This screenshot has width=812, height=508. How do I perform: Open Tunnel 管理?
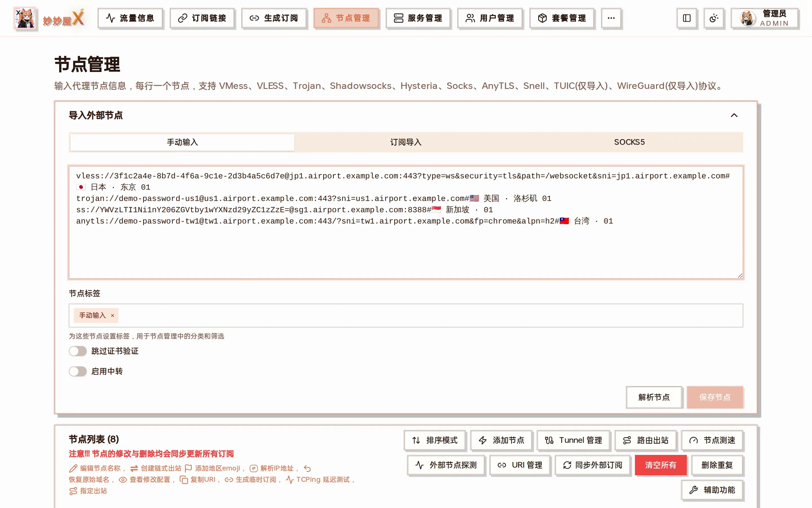(x=573, y=440)
